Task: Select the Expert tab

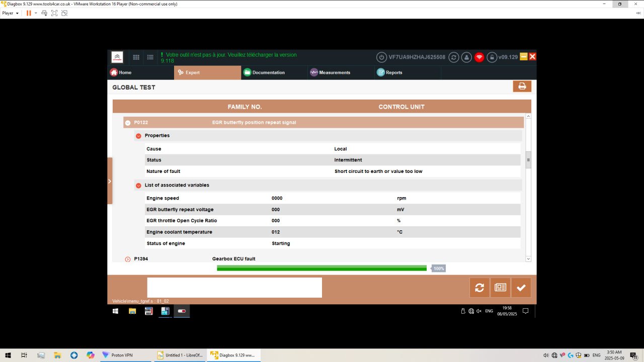Action: (x=208, y=72)
